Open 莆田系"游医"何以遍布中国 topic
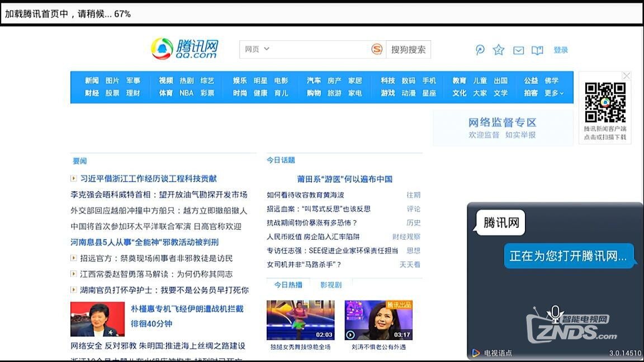Viewport: 644px width, 362px height. coord(344,179)
